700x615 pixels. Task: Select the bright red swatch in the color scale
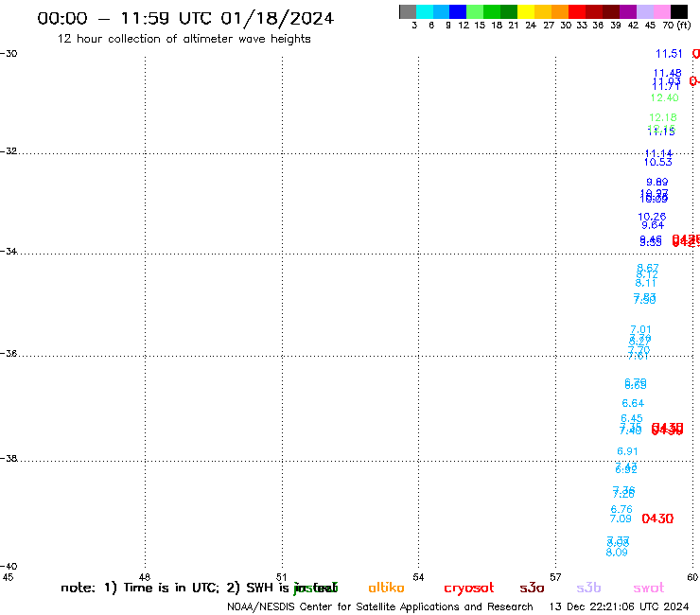coord(577,11)
